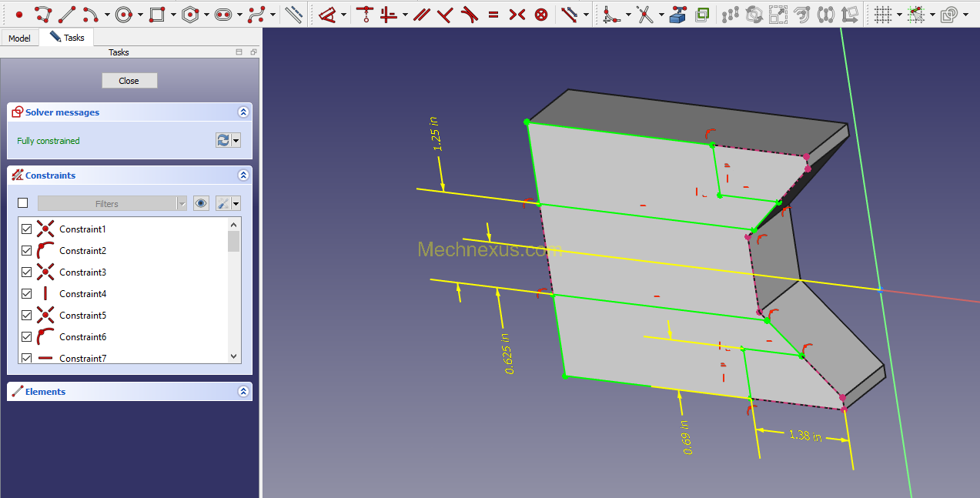The image size is (980, 498).
Task: Apply the Block constraint
Action: [x=541, y=14]
